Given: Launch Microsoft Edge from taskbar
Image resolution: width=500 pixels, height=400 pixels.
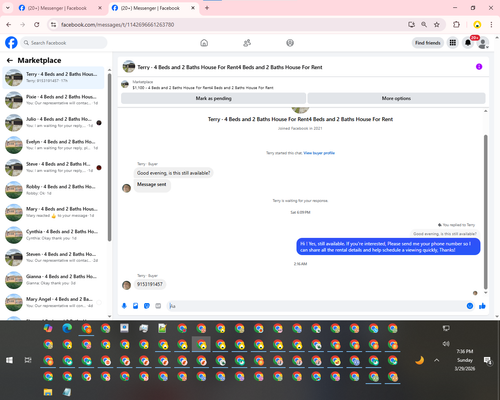Looking at the screenshot, I should (x=67, y=328).
